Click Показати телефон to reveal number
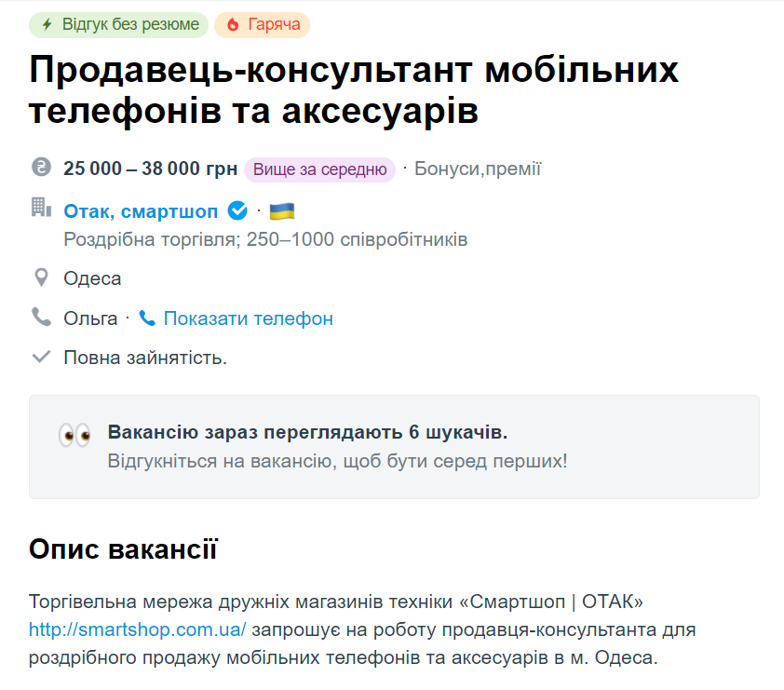This screenshot has height=690, width=784. click(x=248, y=318)
